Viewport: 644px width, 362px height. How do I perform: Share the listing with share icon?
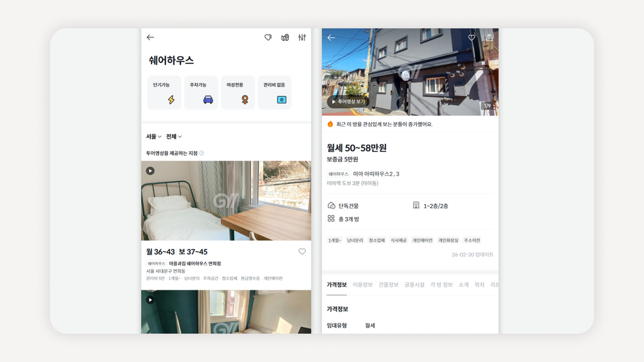[489, 37]
